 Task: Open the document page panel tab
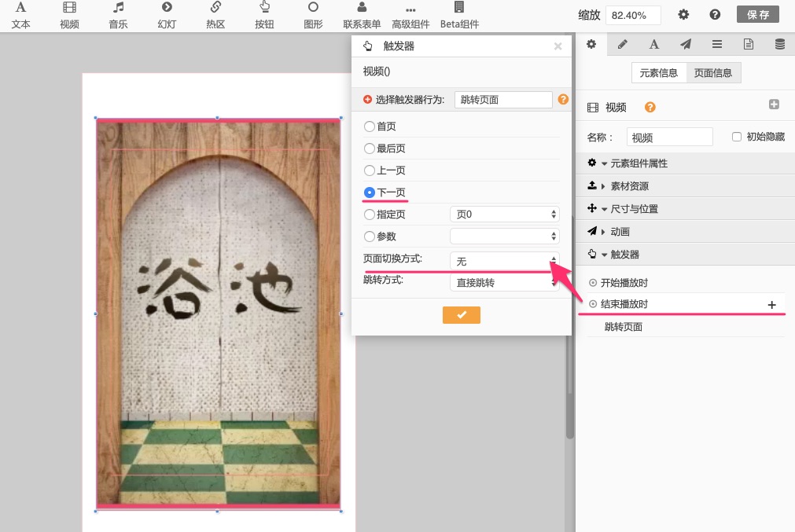pyautogui.click(x=749, y=44)
